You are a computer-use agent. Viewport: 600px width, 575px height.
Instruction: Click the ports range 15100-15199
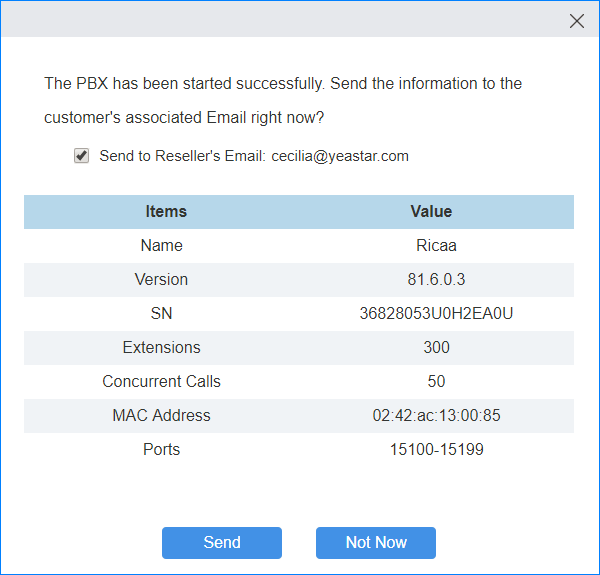[x=436, y=450]
